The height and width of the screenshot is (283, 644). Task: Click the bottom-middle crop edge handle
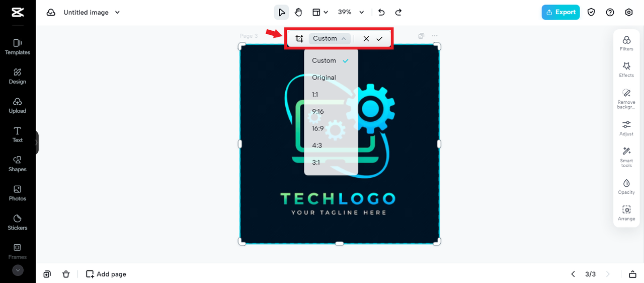click(x=340, y=243)
